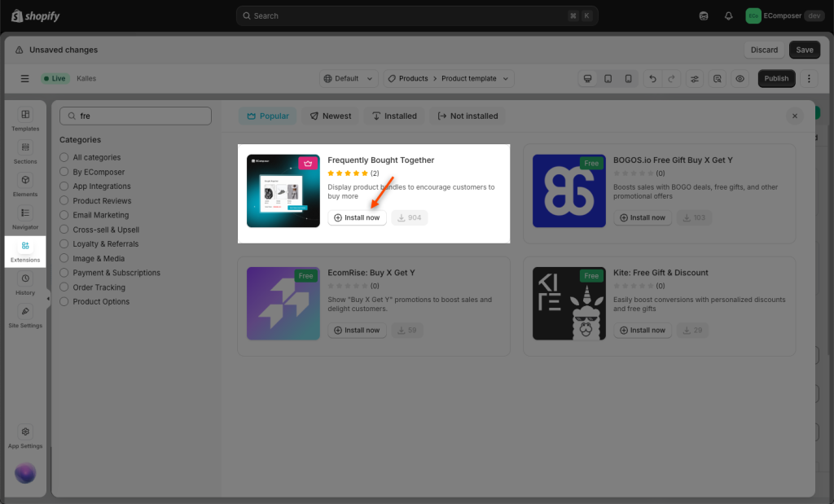834x504 pixels.
Task: Click the Publish button
Action: (x=776, y=79)
